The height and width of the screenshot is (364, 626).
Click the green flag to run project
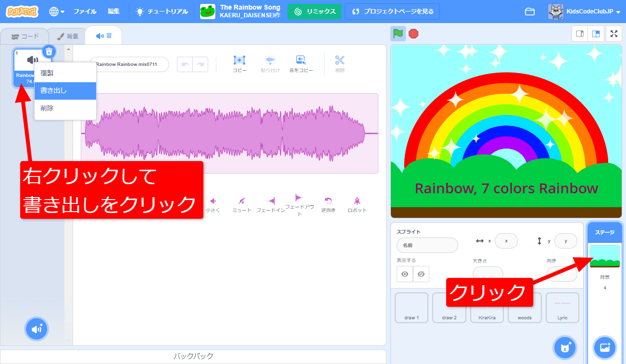click(x=398, y=33)
